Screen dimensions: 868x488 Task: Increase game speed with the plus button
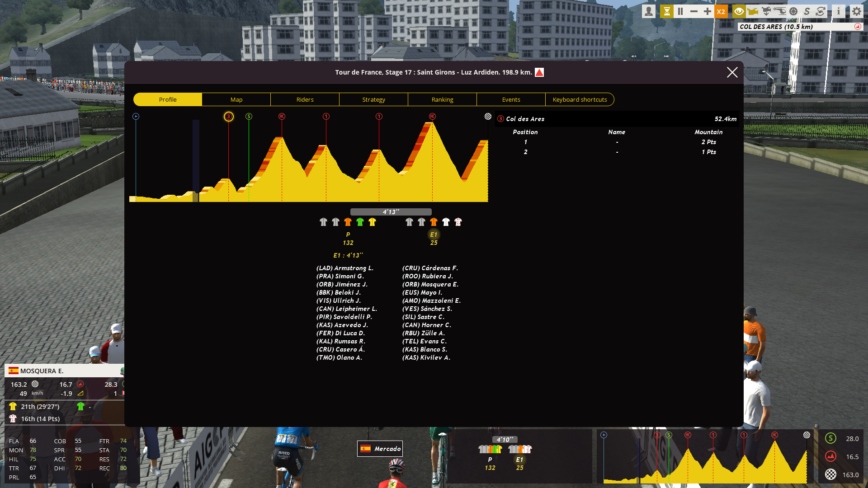click(708, 12)
